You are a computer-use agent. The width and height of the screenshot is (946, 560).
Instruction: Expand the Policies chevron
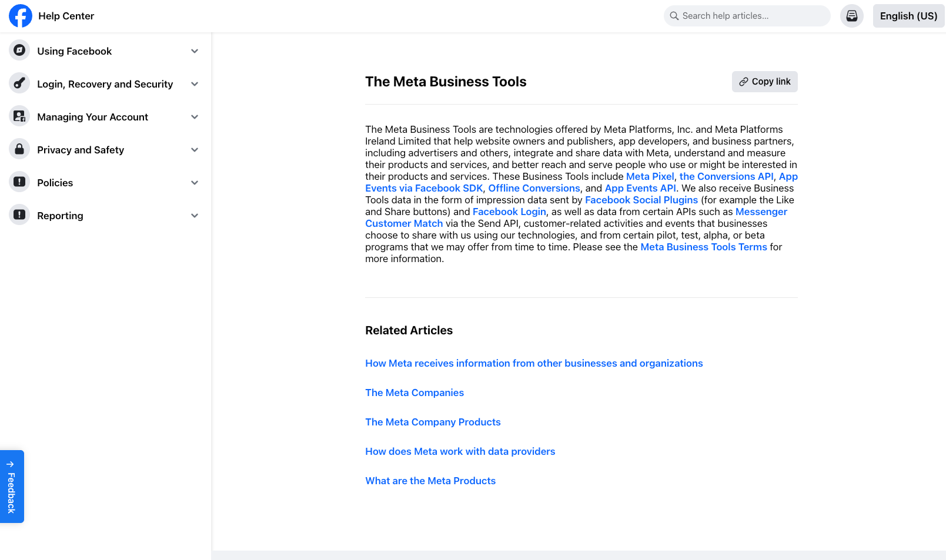click(195, 183)
